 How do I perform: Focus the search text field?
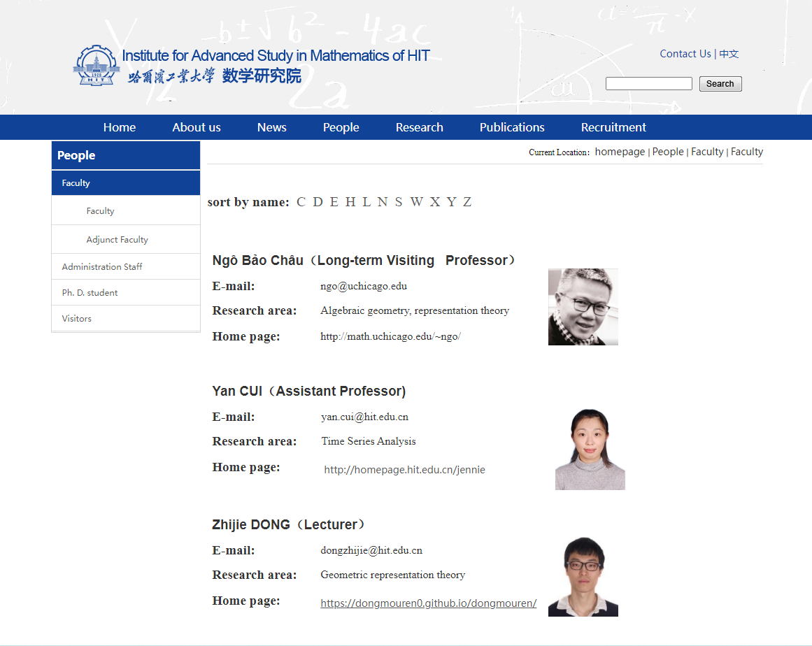(x=648, y=84)
